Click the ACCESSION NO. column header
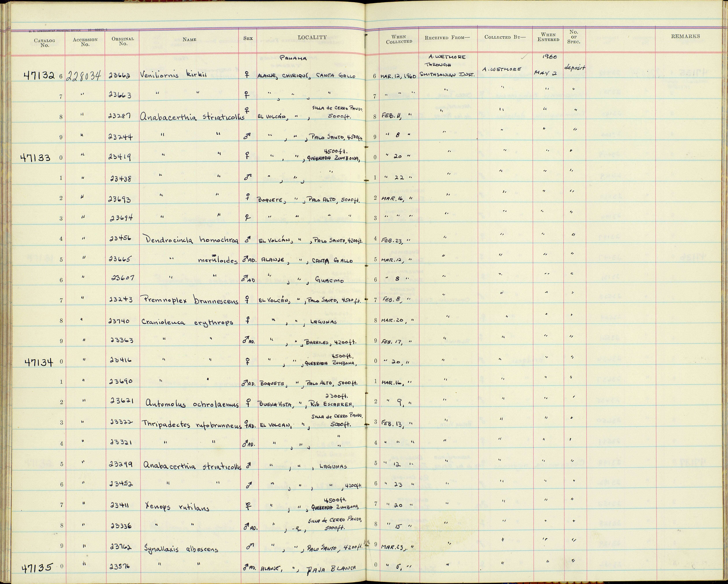 pos(85,42)
